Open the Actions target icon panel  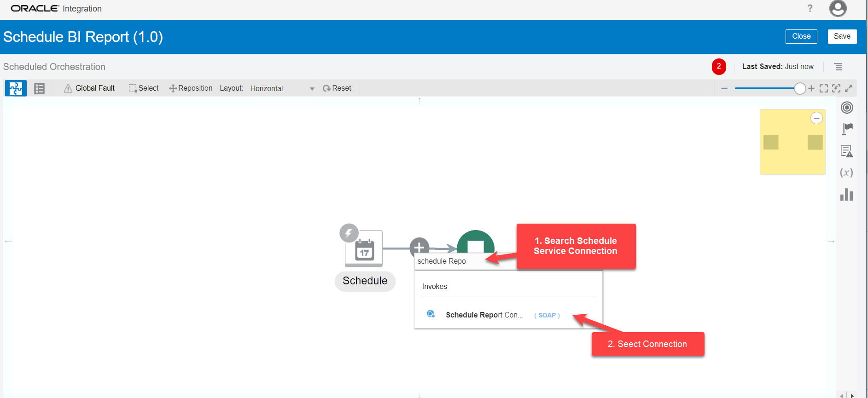pyautogui.click(x=847, y=108)
